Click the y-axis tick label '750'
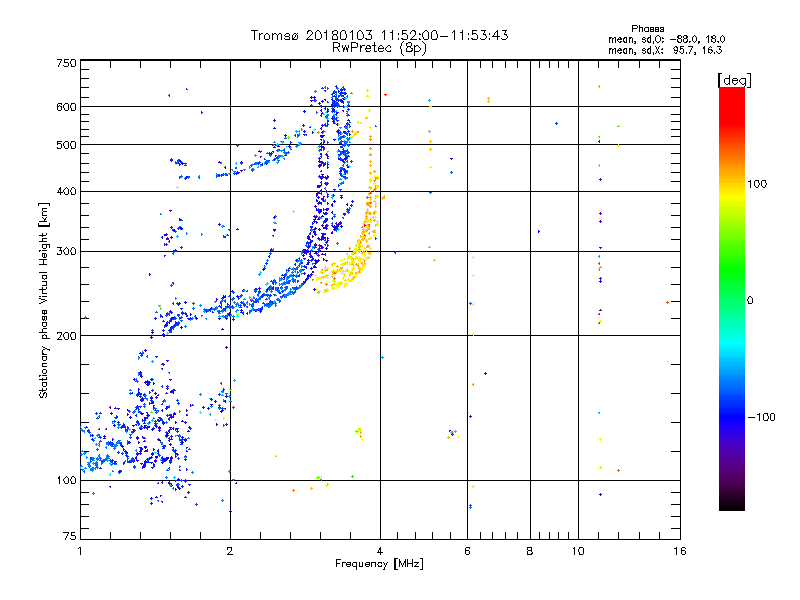This screenshot has width=800, height=600. 66,63
